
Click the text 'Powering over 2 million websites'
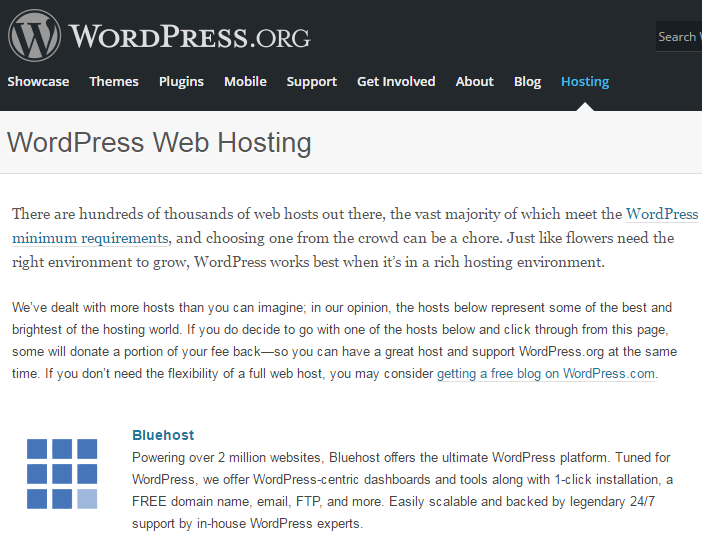tap(227, 458)
